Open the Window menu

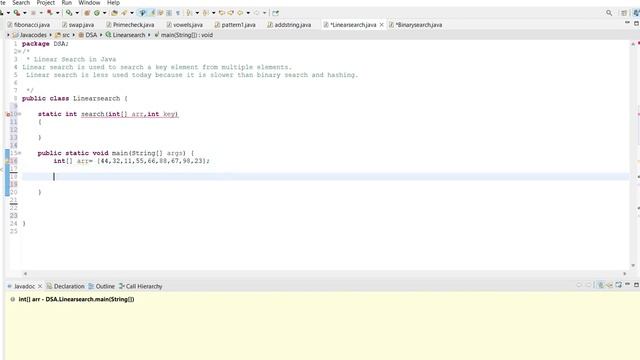89,2
